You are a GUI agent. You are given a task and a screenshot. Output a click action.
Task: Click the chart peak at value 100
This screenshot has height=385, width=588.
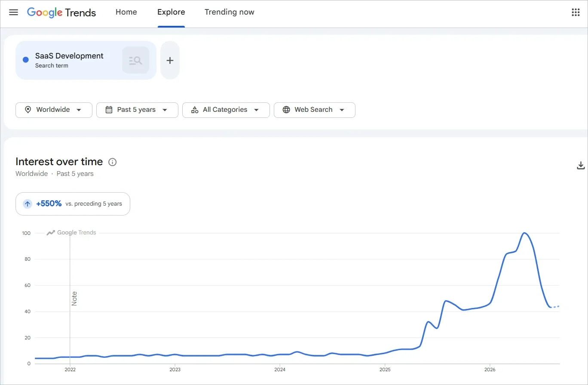(524, 233)
